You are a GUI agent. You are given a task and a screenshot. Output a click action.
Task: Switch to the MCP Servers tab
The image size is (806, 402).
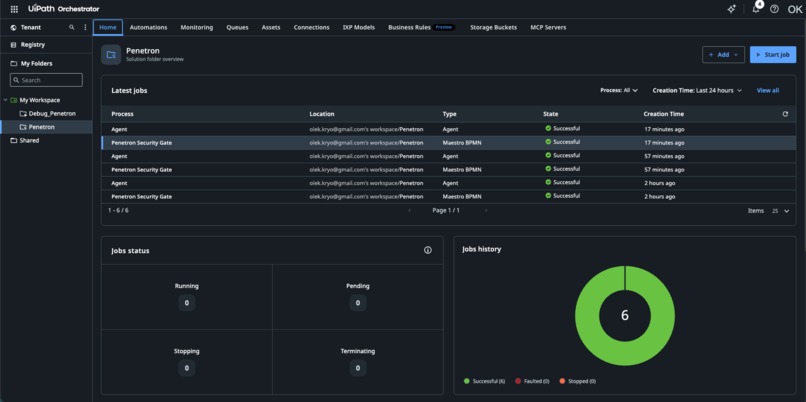click(548, 27)
